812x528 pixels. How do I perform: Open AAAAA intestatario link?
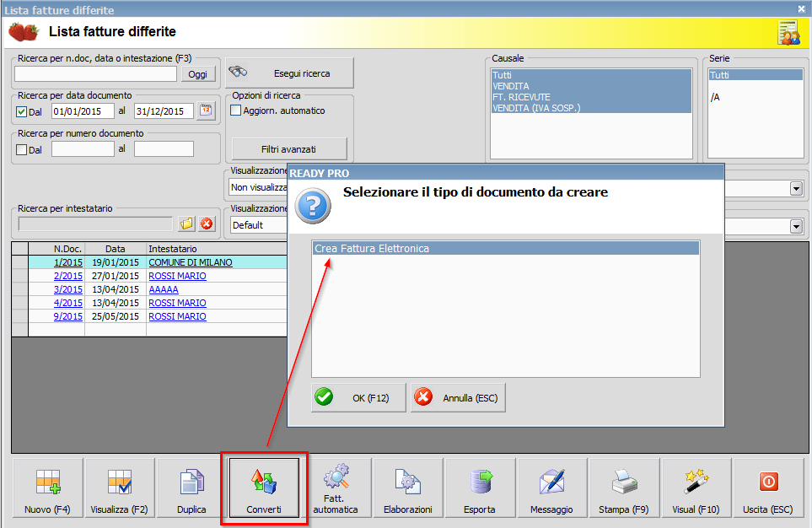click(164, 289)
